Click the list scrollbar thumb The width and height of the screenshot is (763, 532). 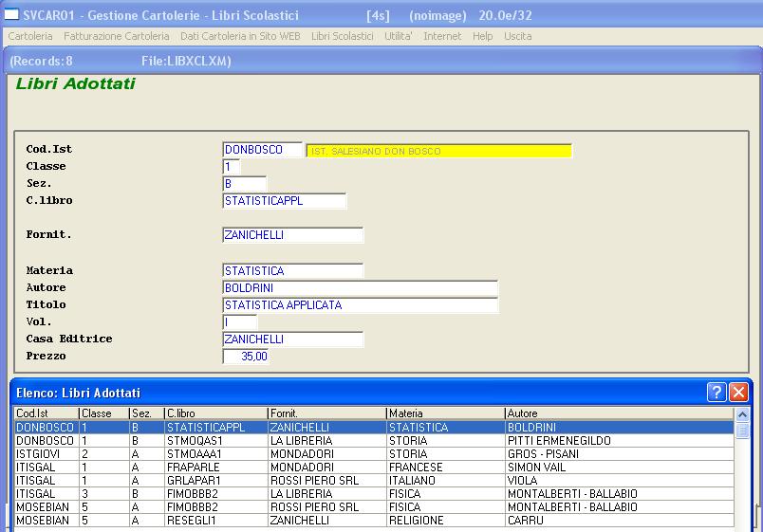(x=742, y=431)
